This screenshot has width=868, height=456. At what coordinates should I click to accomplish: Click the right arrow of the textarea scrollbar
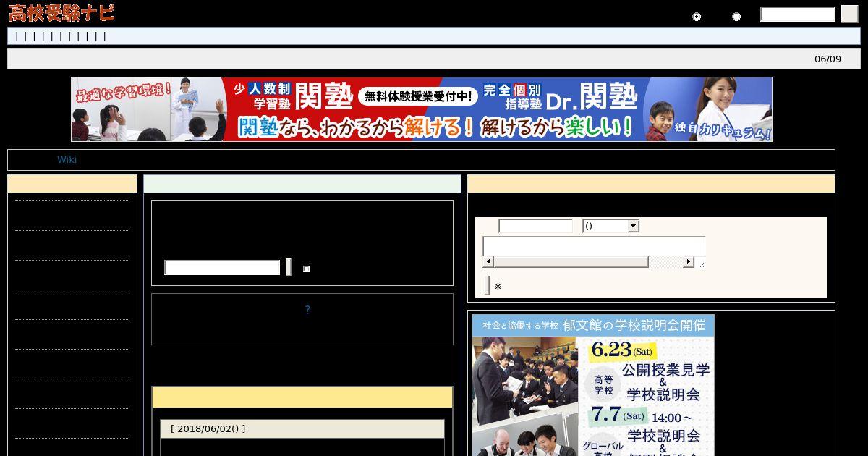pyautogui.click(x=689, y=262)
